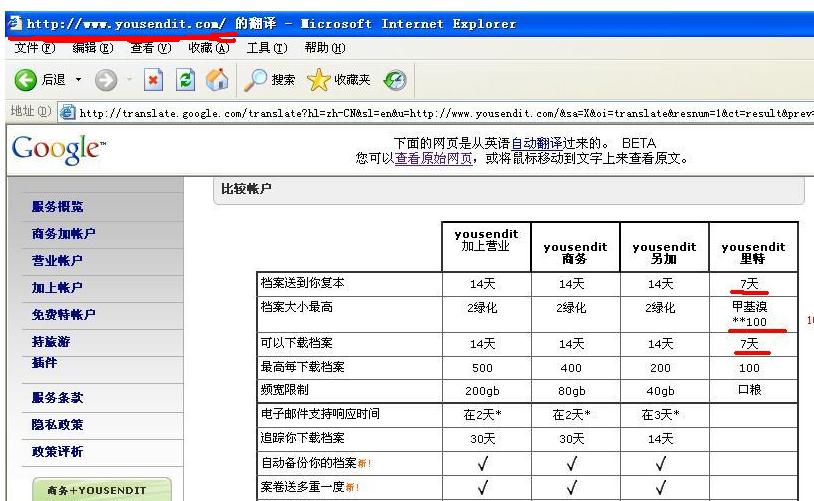Click the Stop loading icon with red X
Viewport: 814px width, 501px height.
[153, 80]
